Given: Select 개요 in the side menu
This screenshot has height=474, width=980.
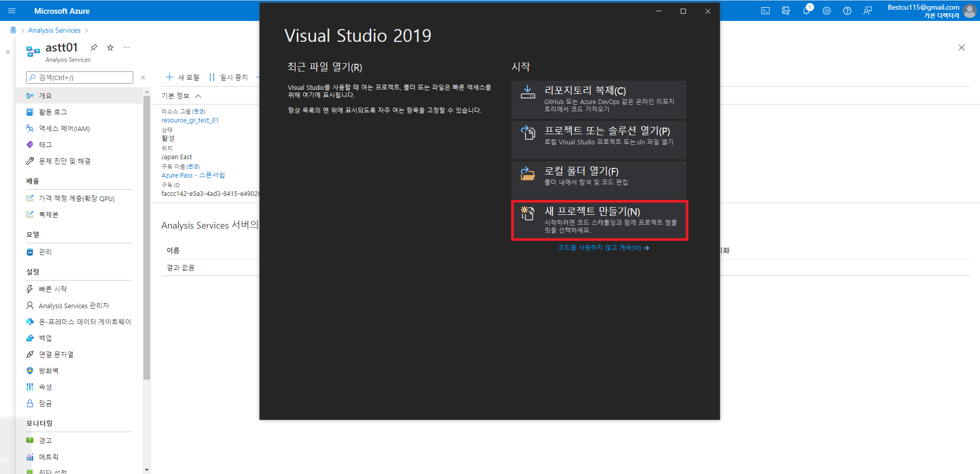Looking at the screenshot, I should 79,95.
